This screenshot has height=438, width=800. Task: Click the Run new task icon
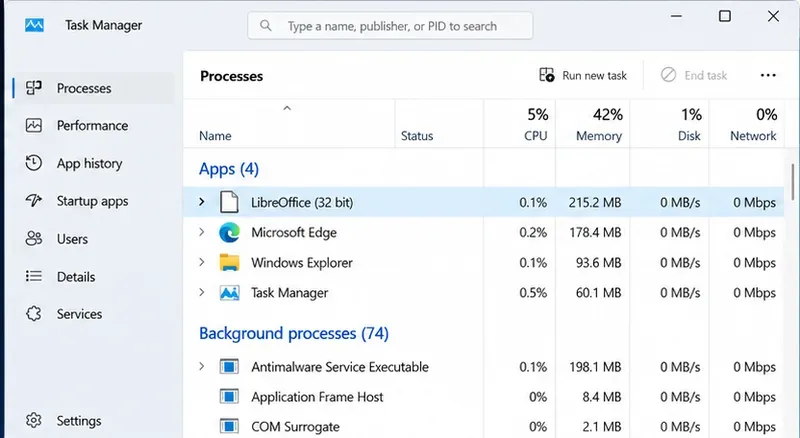click(546, 75)
